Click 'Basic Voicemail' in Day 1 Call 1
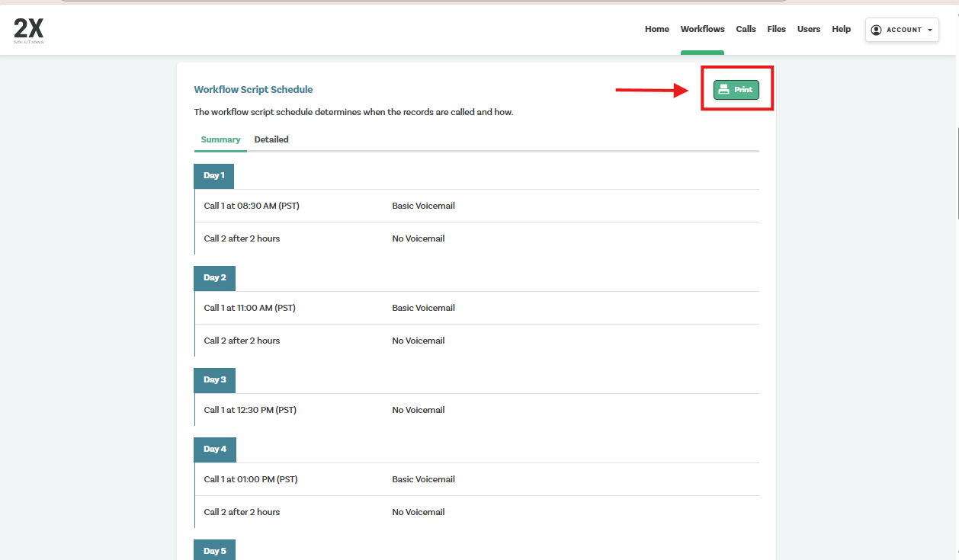 point(423,206)
